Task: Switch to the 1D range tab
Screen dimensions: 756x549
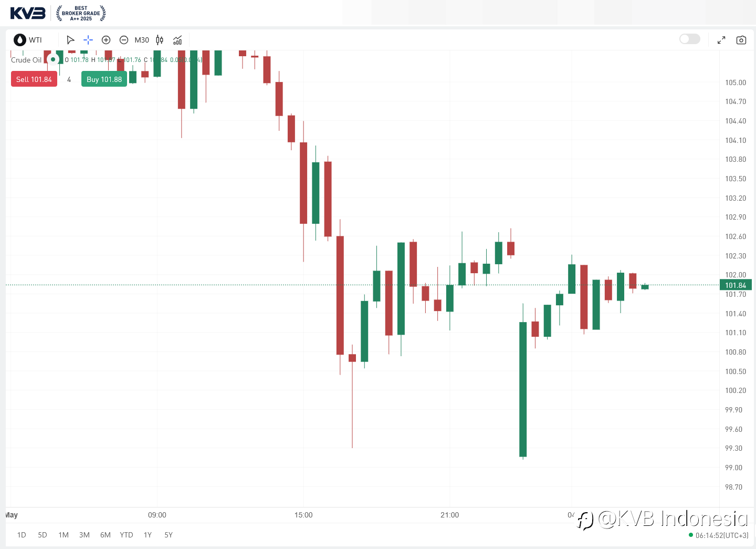Action: click(22, 535)
